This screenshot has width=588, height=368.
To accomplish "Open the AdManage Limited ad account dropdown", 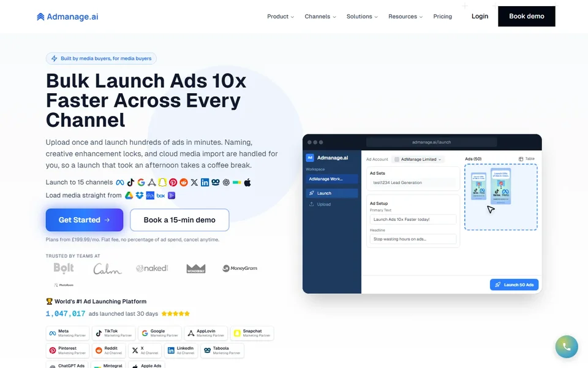I will [418, 159].
